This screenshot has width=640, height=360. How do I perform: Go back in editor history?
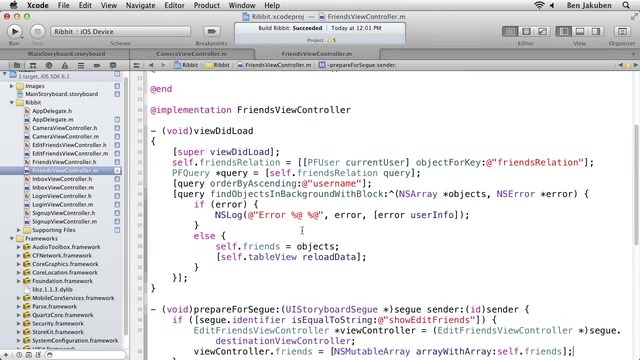click(151, 65)
